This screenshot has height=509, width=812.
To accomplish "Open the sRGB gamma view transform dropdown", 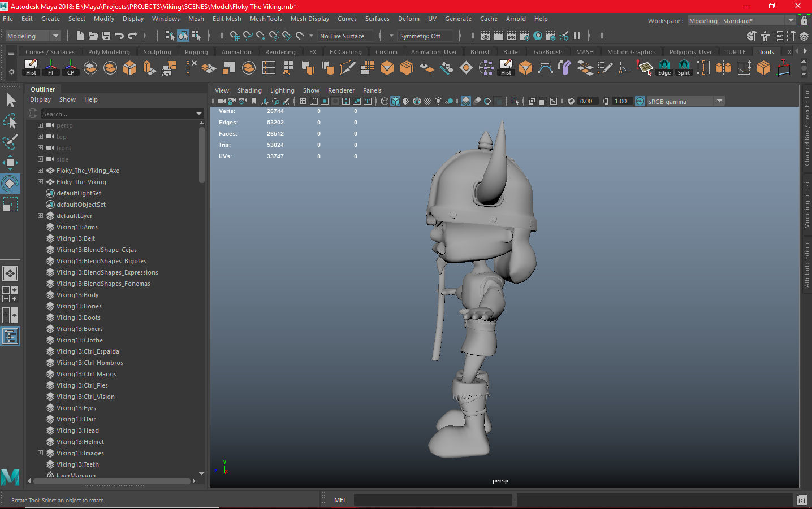I will point(686,101).
